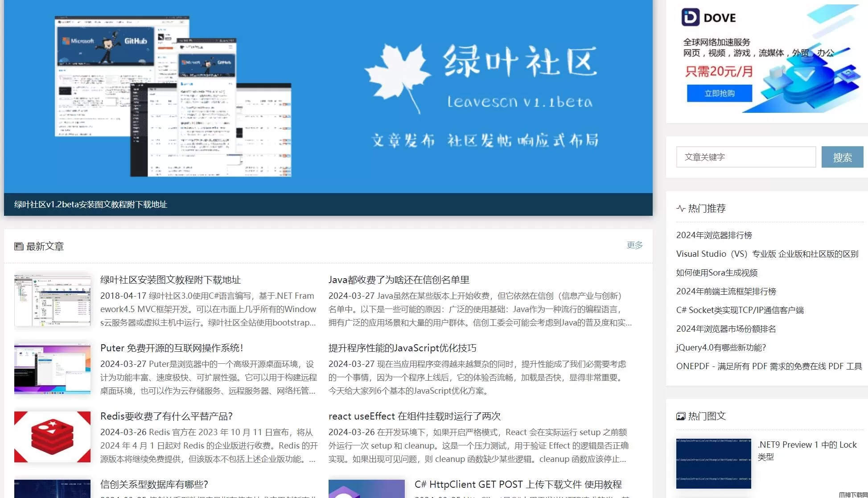868x498 pixels.
Task: Open the Redis article thumbnail
Action: 52,437
